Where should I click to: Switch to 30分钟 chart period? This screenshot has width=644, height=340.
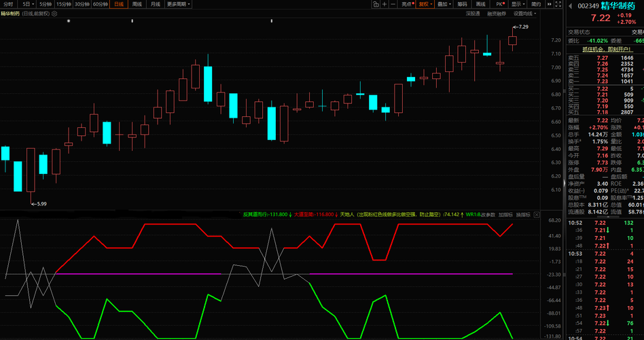[x=82, y=4]
